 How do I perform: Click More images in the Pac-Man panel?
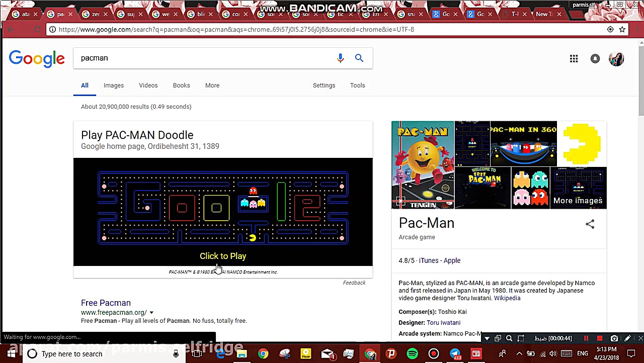(x=578, y=201)
